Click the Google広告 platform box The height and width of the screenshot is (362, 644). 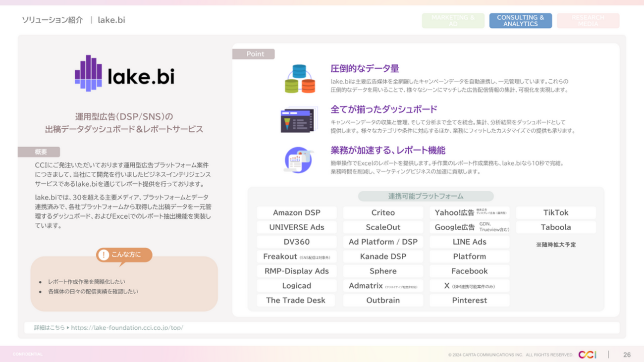pyautogui.click(x=470, y=227)
